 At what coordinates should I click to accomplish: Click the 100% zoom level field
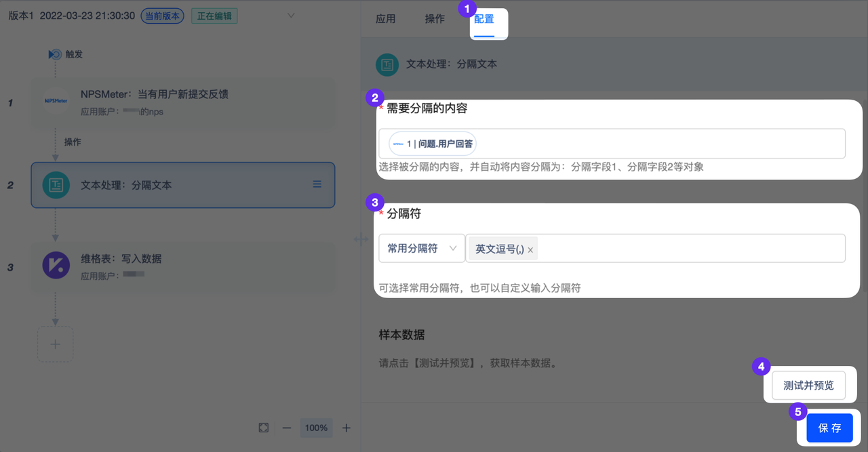pos(316,428)
